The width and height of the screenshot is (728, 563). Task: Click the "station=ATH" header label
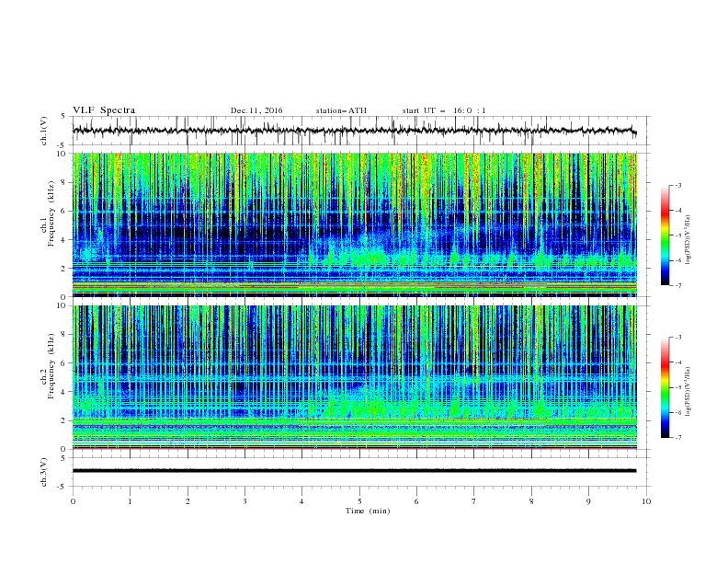341,110
